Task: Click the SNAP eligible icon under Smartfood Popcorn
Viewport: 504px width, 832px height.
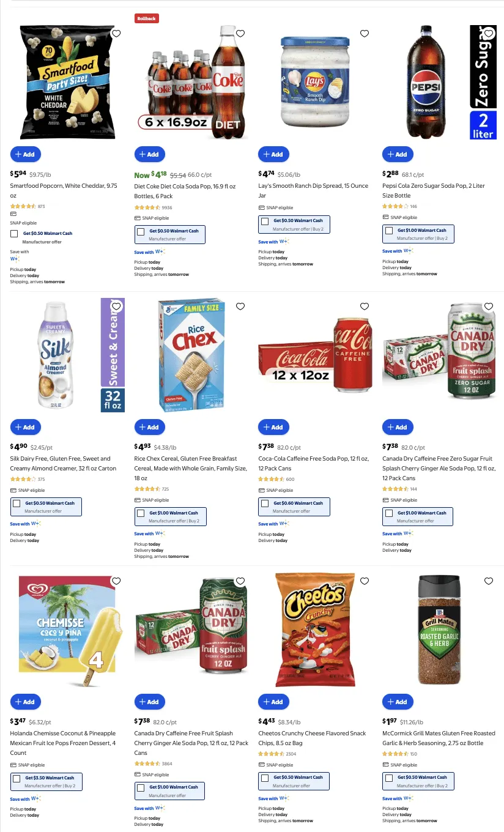Action: pos(13,214)
